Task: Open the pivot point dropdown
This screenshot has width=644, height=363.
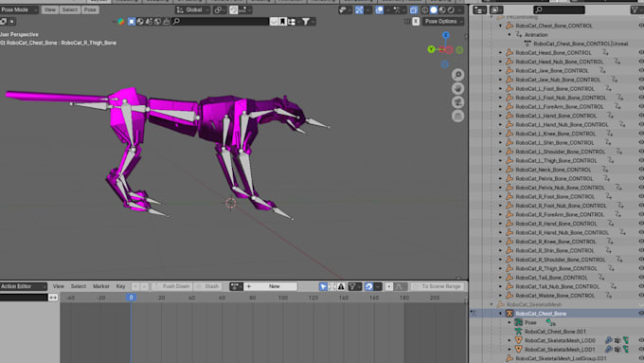Action: 221,9
